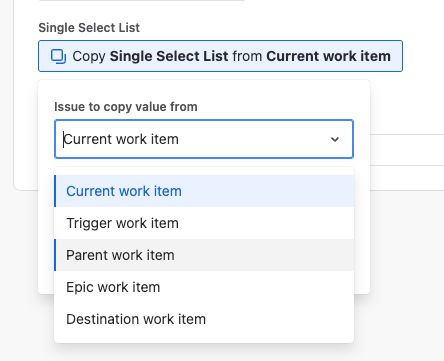Choose the Trigger work item option
The height and width of the screenshot is (361, 444).
(204, 223)
